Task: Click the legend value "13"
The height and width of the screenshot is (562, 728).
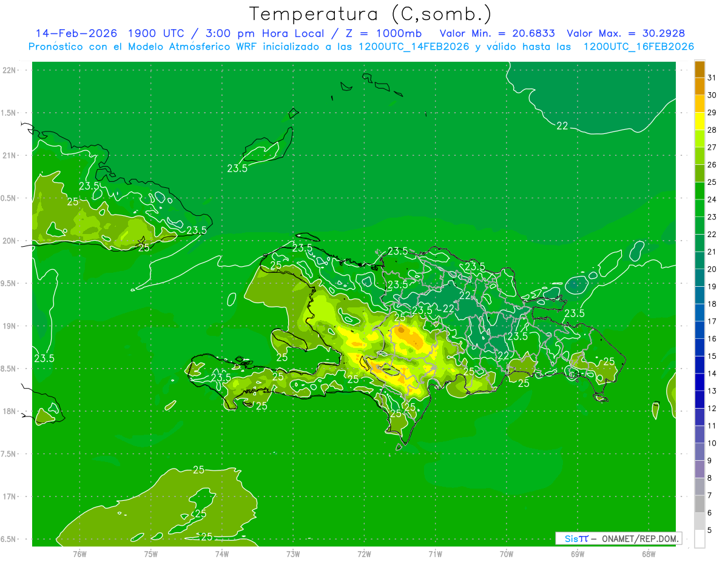Action: click(x=712, y=391)
